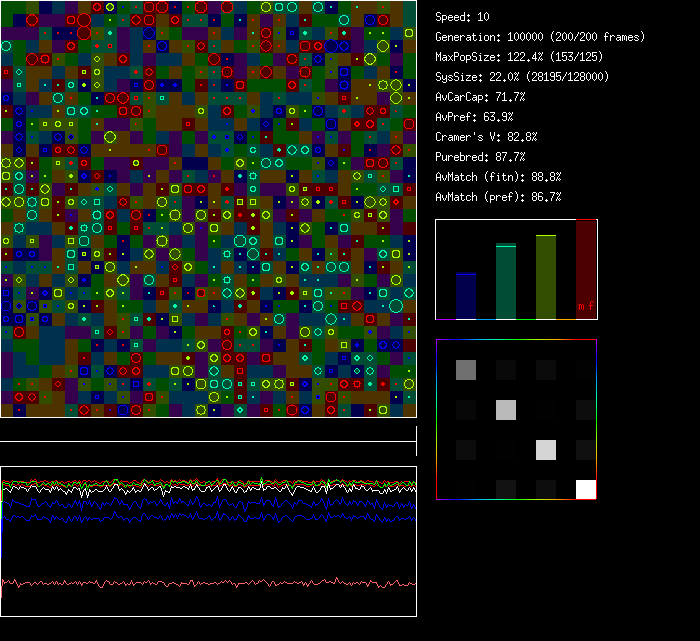Click the blue bar in the bar chart

(x=466, y=296)
